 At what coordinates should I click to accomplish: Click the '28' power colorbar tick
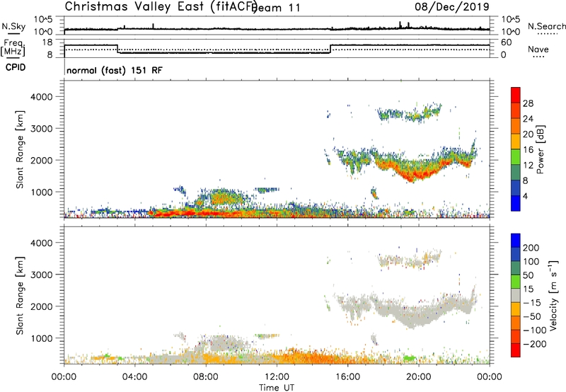(x=528, y=103)
